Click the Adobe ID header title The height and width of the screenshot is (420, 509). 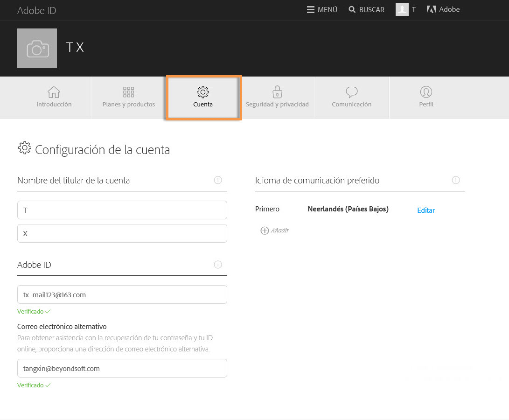(x=37, y=10)
